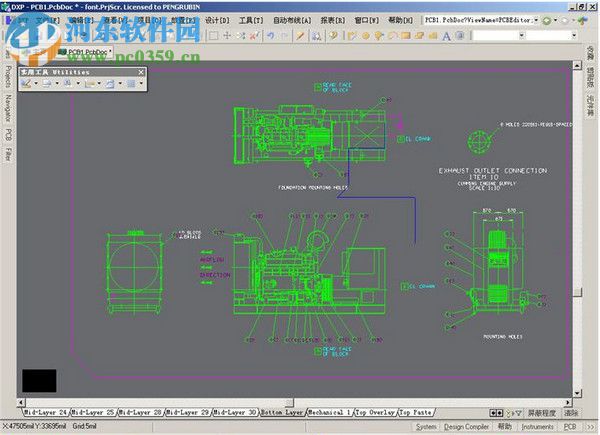Viewport: 600px width, 435px height.
Task: Expand the first Utilities tool dropdown arrow
Action: click(37, 84)
